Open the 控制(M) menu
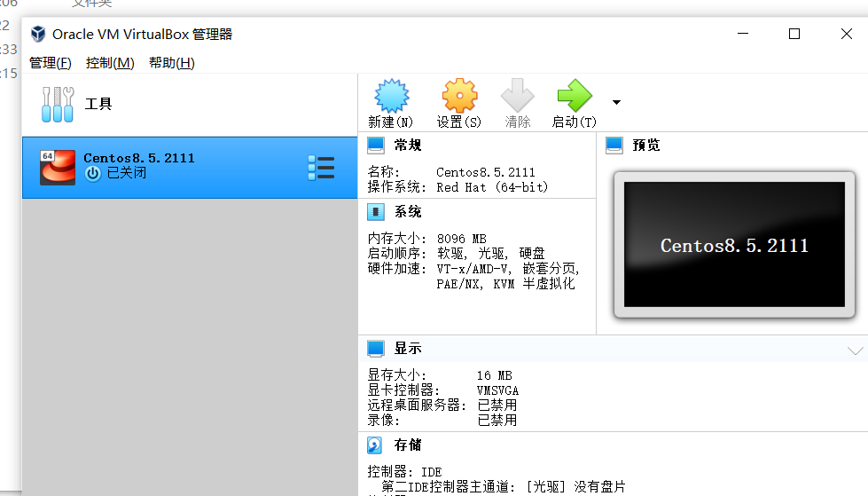 point(110,63)
